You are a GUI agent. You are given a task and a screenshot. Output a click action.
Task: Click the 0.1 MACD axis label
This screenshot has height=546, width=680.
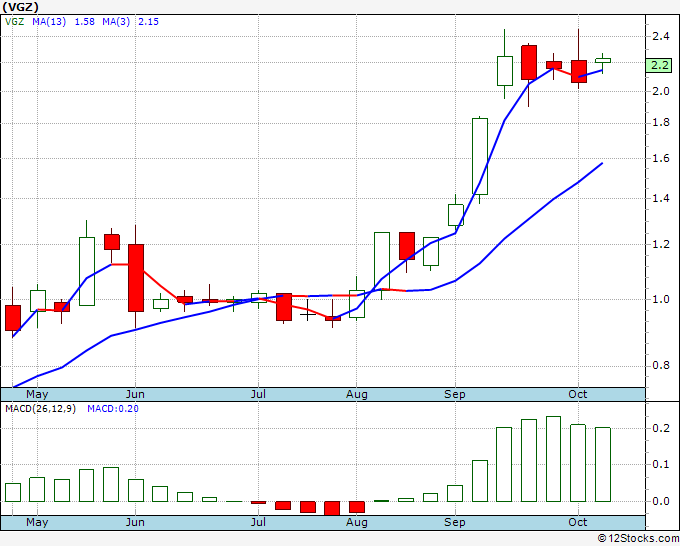coord(661,464)
